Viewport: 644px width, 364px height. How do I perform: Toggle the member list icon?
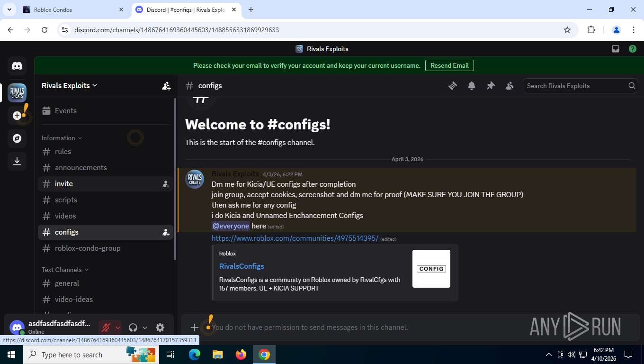(x=510, y=86)
